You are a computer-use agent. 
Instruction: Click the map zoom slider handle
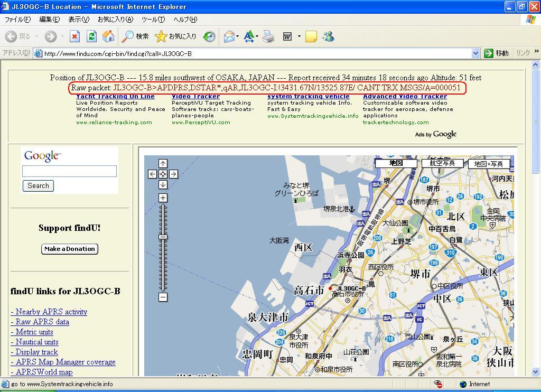(x=163, y=237)
